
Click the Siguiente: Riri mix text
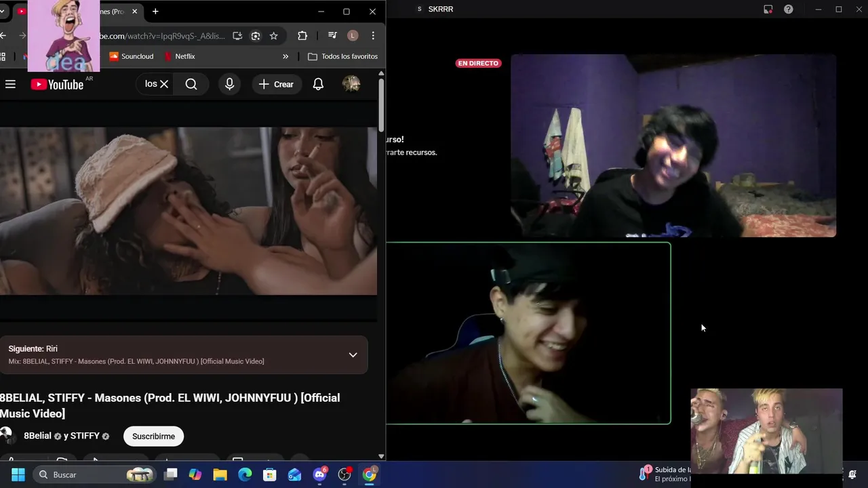tap(136, 361)
